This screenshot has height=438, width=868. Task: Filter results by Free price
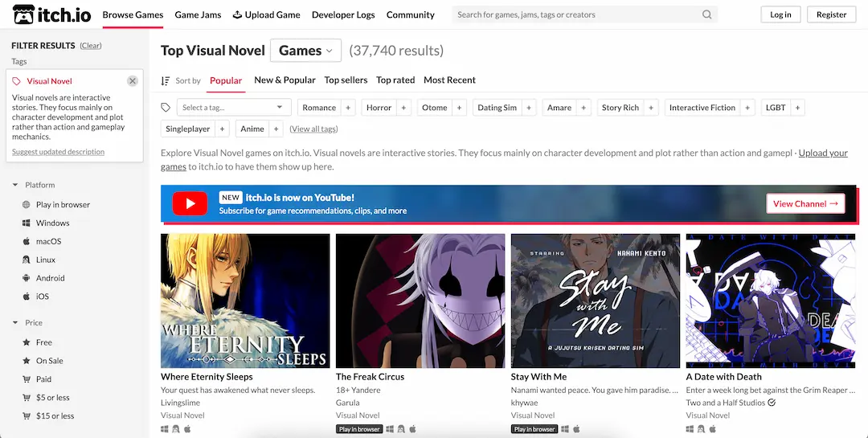click(x=43, y=342)
